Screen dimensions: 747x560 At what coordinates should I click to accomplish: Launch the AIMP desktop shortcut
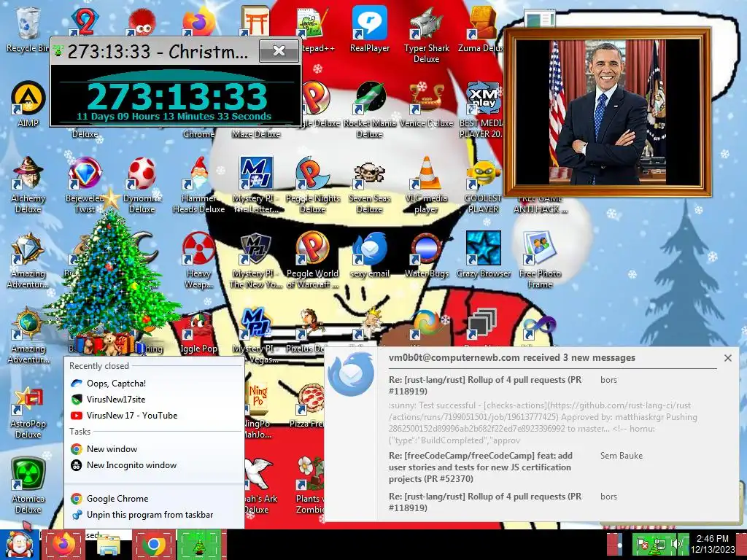point(28,104)
